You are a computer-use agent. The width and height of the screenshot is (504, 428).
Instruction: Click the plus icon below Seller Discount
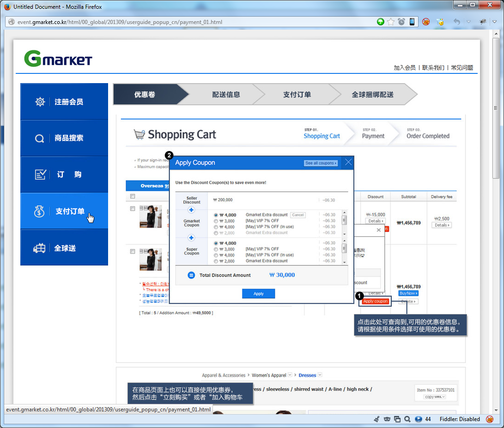(x=191, y=210)
